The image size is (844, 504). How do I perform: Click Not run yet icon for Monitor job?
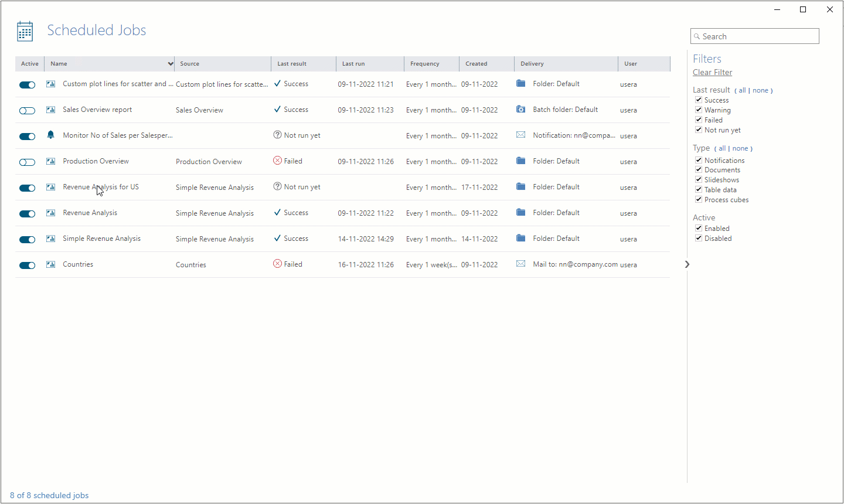(x=277, y=135)
